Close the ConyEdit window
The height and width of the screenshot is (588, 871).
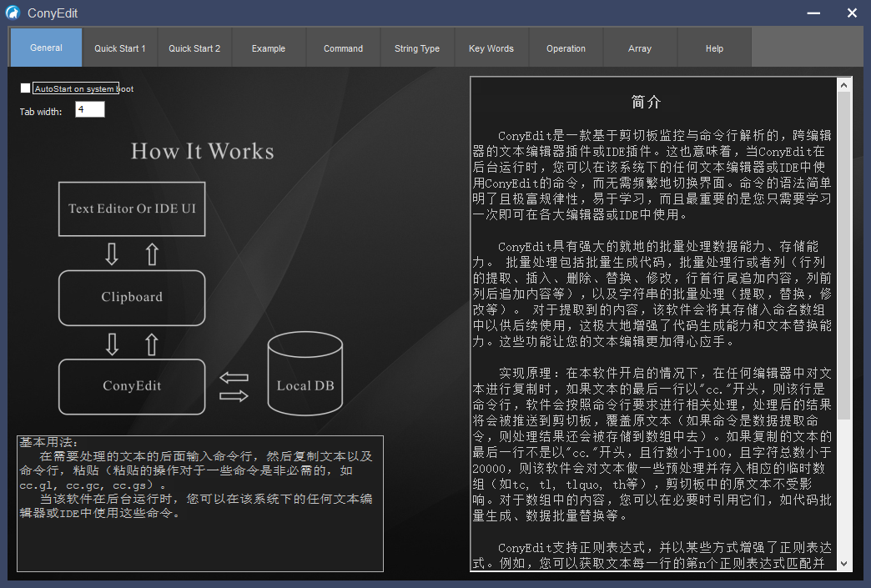click(x=852, y=13)
